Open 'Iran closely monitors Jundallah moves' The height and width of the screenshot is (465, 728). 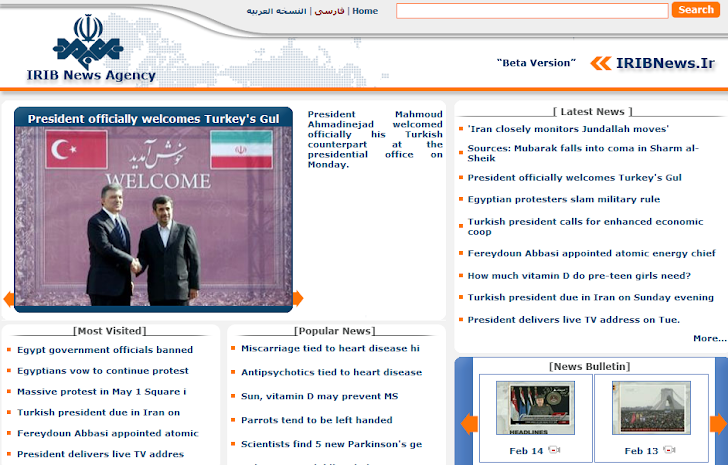pos(568,129)
